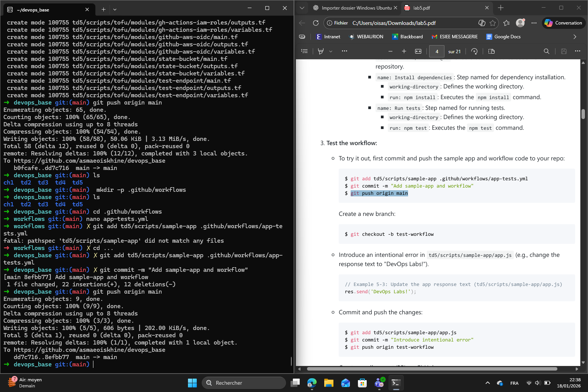Zoom out of the PDF with the minus icon
The height and width of the screenshot is (392, 588).
(x=390, y=51)
